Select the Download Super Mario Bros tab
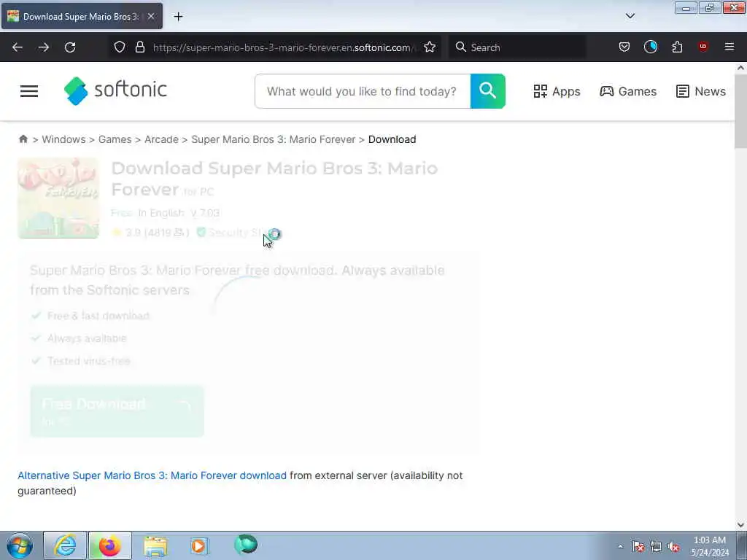This screenshot has width=747, height=560. (x=82, y=16)
